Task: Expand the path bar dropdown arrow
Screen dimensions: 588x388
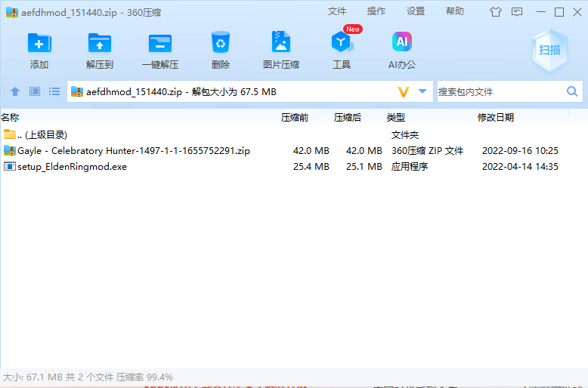Action: click(422, 91)
